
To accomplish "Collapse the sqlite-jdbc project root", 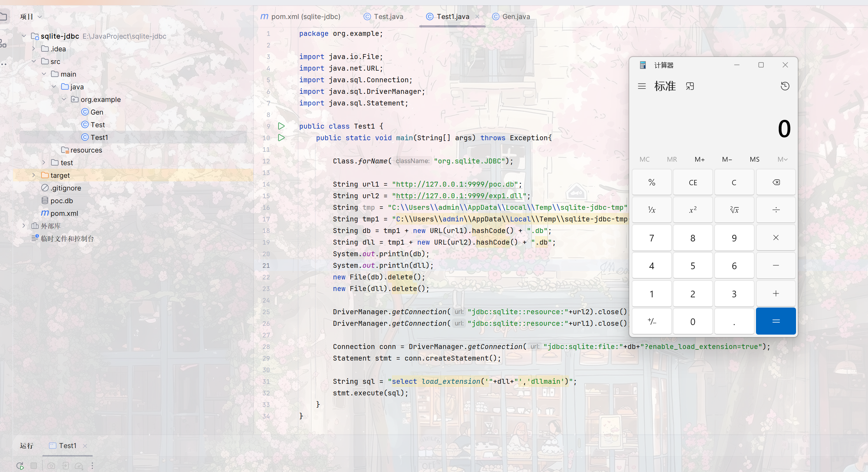I will click(24, 36).
